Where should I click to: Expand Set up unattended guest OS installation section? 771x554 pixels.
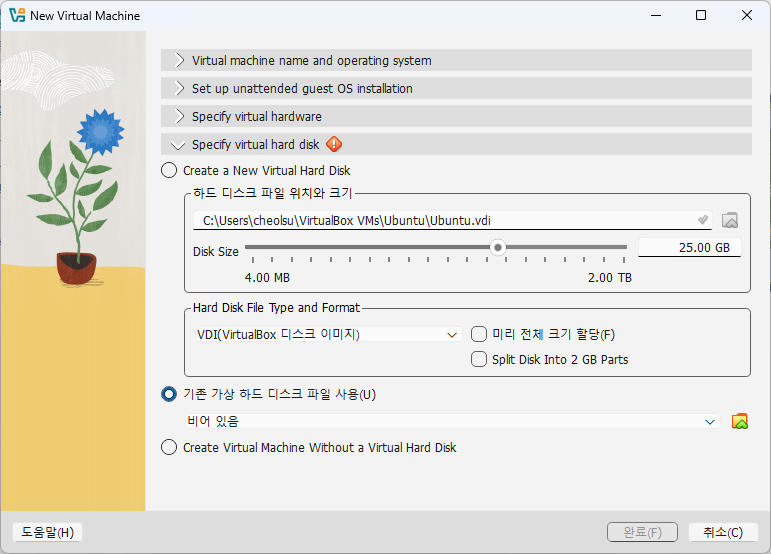pos(302,88)
